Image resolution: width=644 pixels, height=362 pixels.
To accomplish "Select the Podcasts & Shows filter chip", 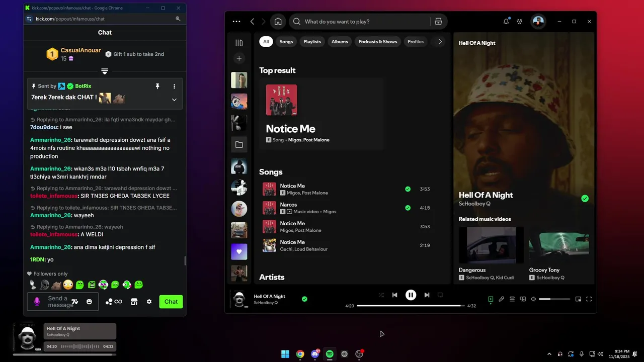I will [378, 42].
